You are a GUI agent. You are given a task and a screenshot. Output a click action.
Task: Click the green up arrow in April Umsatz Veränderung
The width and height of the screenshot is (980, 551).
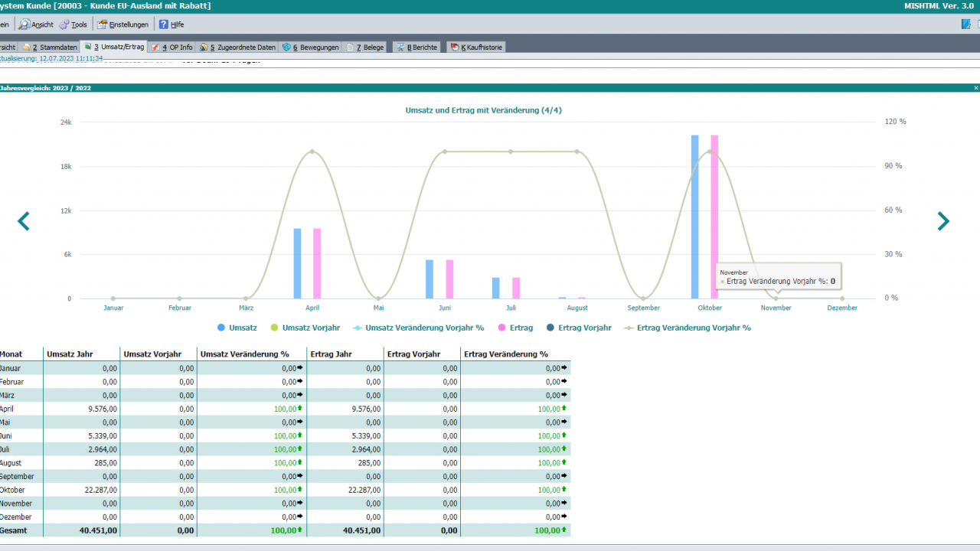pos(300,408)
